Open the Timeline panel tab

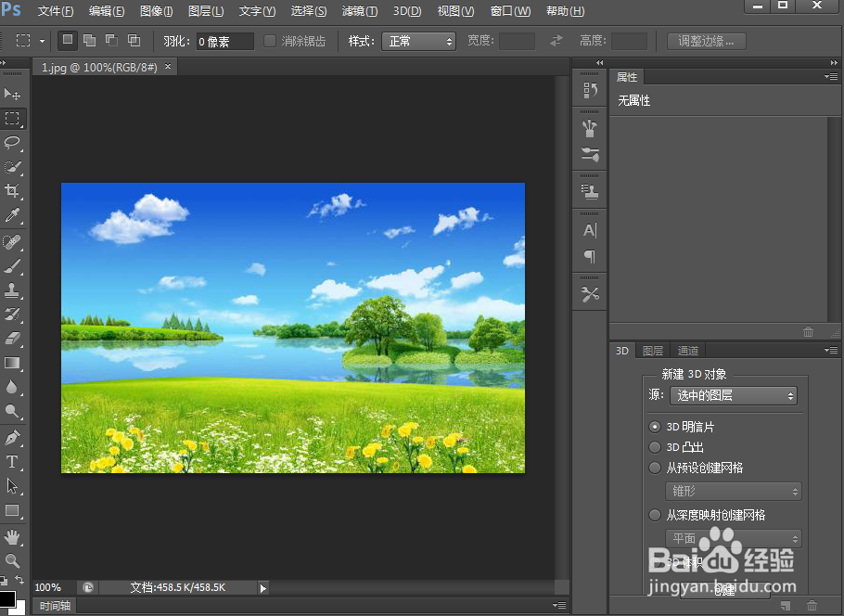click(x=55, y=606)
